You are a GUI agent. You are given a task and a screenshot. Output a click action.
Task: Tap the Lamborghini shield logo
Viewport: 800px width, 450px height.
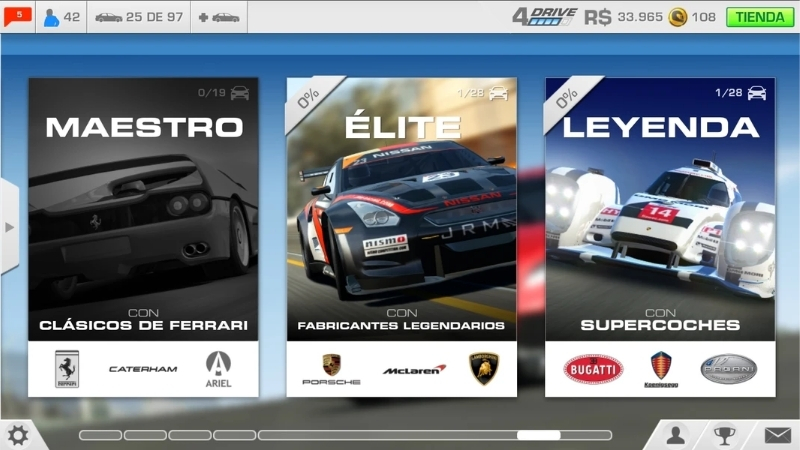[484, 368]
